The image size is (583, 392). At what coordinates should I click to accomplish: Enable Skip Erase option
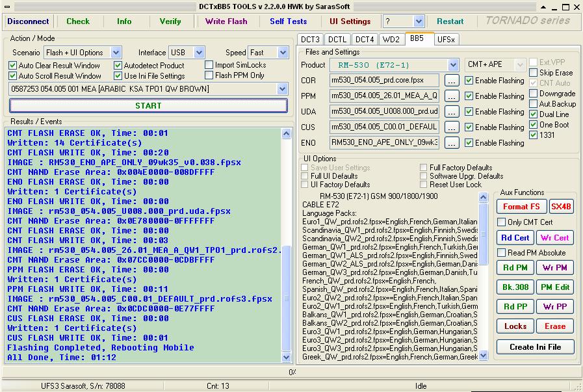[x=533, y=73]
